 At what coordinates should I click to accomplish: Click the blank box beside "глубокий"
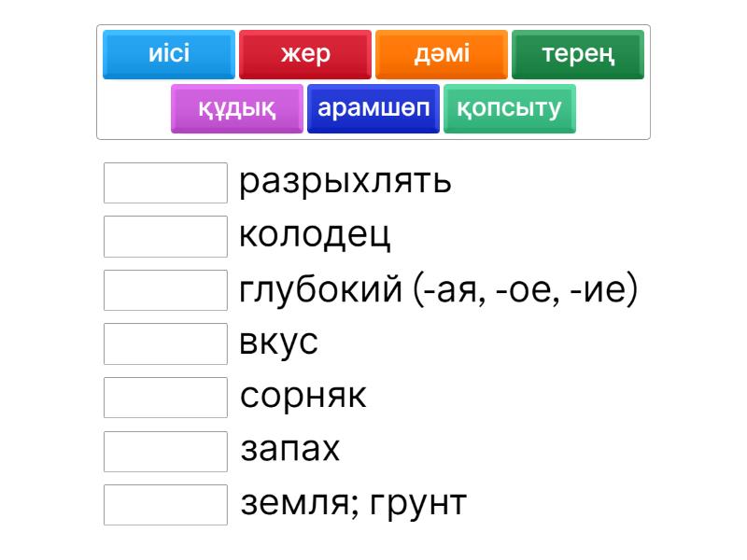tap(166, 289)
